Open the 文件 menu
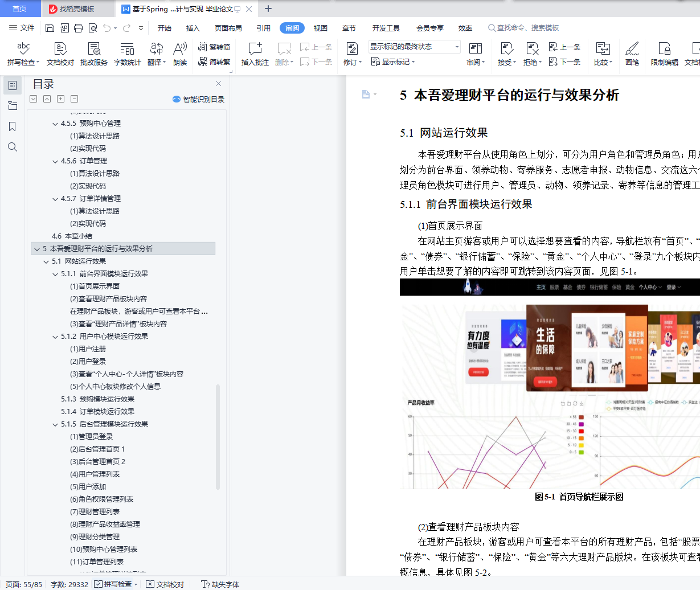The width and height of the screenshot is (700, 590). pyautogui.click(x=22, y=28)
